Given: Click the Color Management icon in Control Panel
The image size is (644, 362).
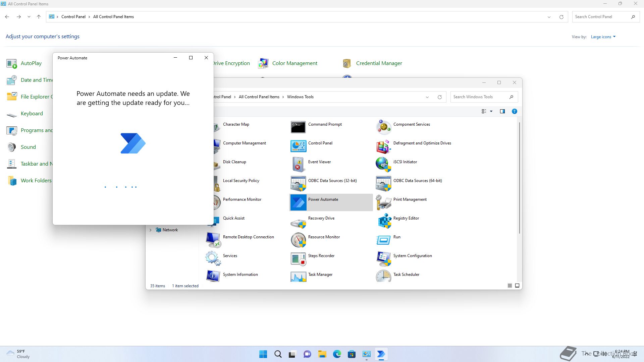Looking at the screenshot, I should click(x=263, y=63).
